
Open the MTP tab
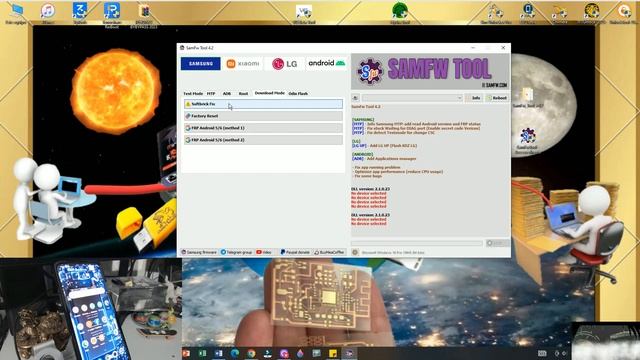point(211,93)
